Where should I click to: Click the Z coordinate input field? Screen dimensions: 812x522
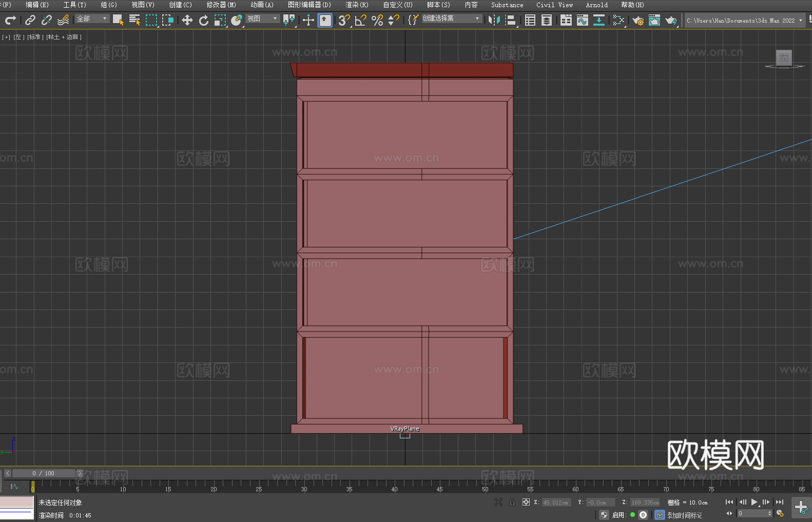point(645,502)
